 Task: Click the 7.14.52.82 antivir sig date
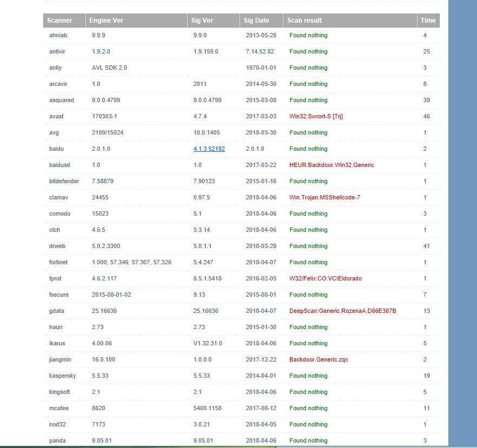(x=260, y=51)
